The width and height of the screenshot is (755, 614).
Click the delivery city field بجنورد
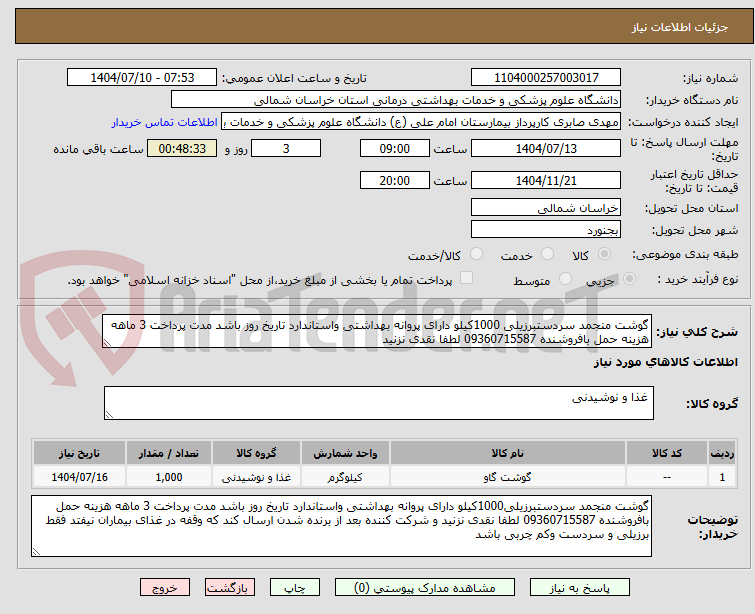pos(546,230)
